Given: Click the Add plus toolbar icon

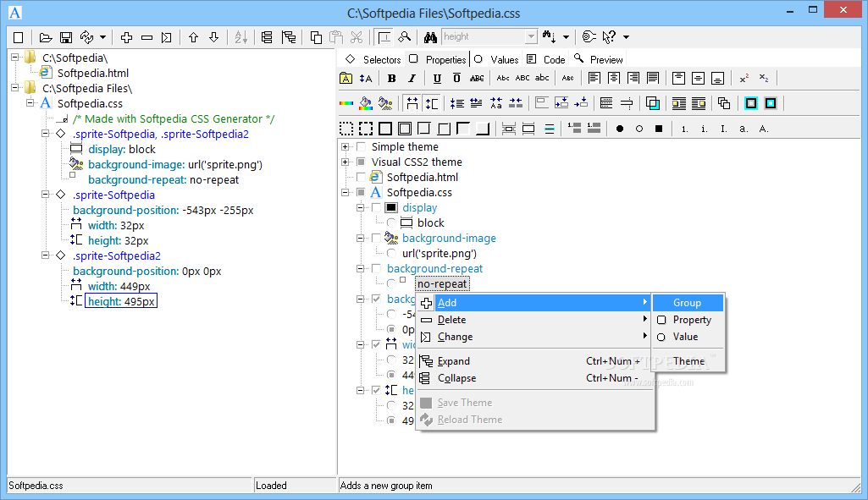Looking at the screenshot, I should point(126,37).
